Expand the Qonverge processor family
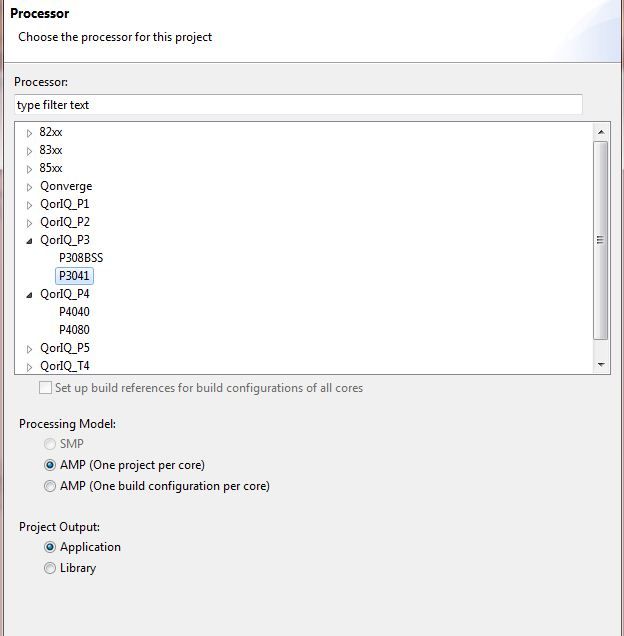624x636 pixels. pos(29,187)
